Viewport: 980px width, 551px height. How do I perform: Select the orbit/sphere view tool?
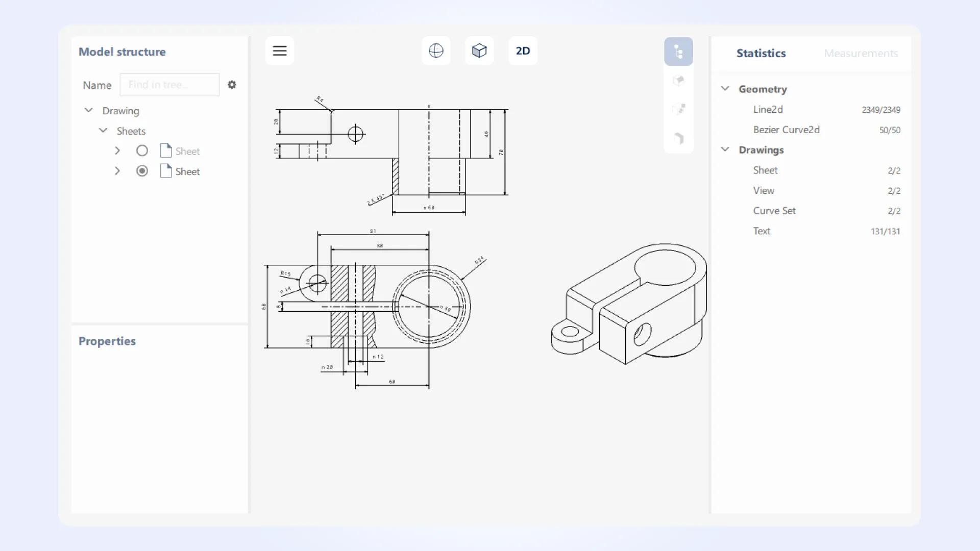436,51
